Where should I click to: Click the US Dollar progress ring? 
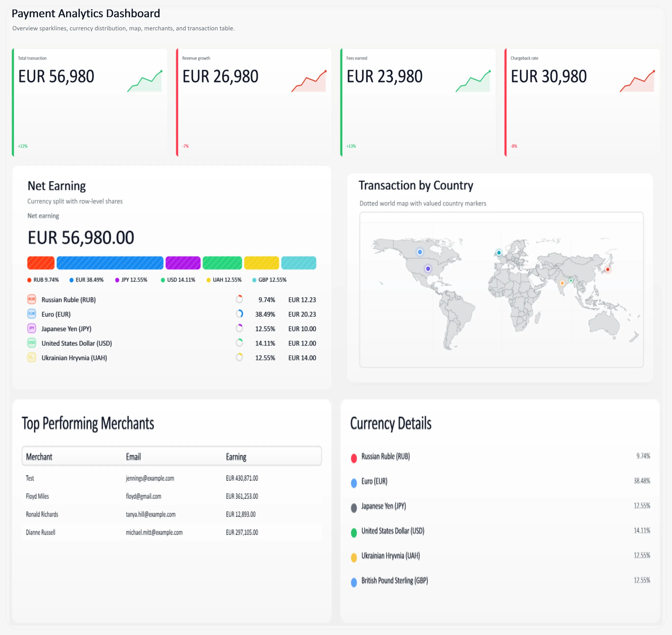point(239,343)
